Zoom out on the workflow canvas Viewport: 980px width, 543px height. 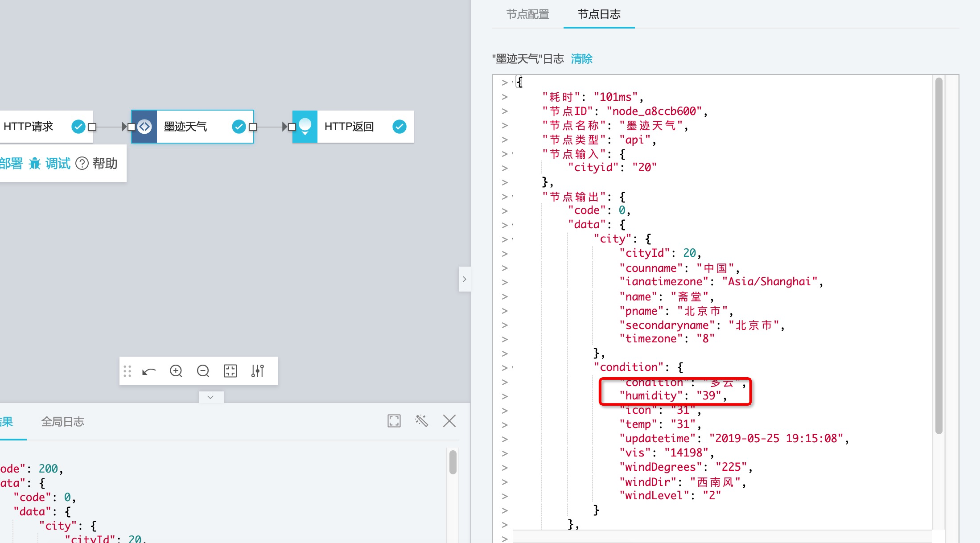(203, 371)
